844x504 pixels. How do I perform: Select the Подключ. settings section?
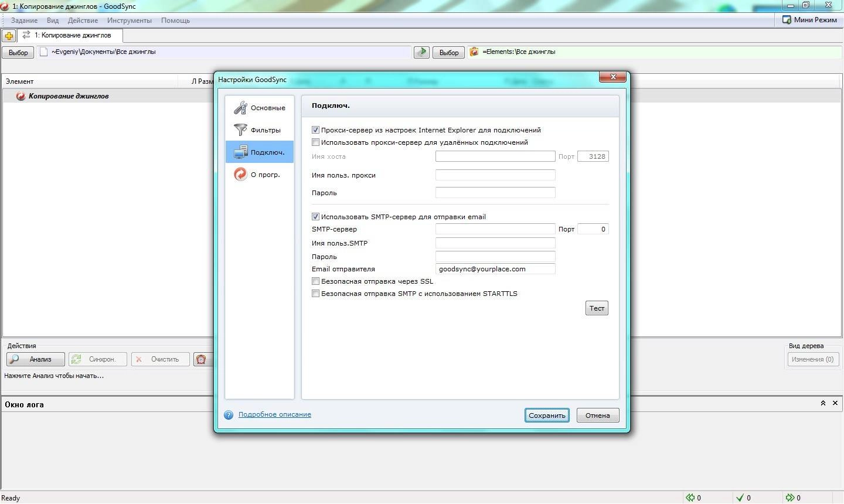(260, 152)
